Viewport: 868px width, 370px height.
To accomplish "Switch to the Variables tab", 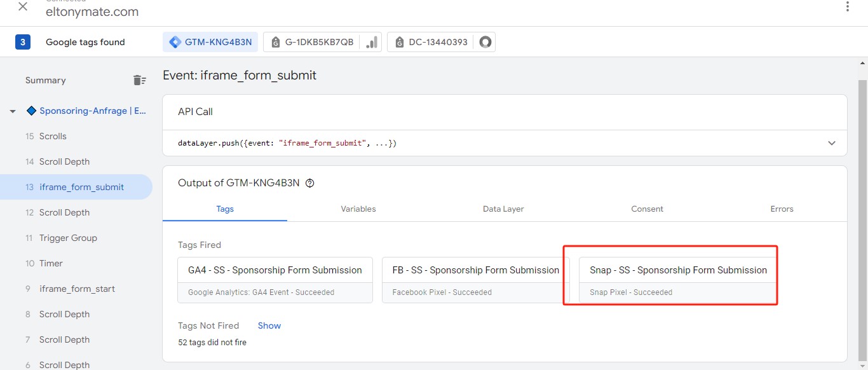I will click(358, 209).
